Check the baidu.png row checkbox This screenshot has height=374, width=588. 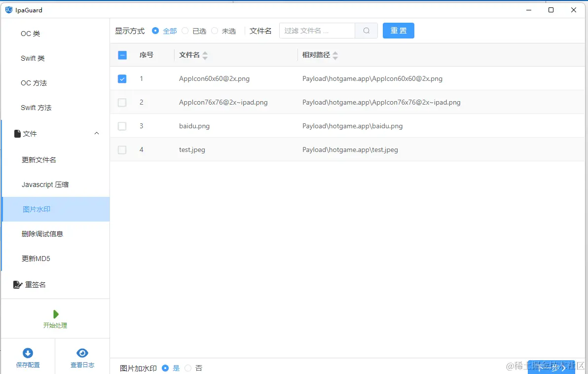click(122, 126)
